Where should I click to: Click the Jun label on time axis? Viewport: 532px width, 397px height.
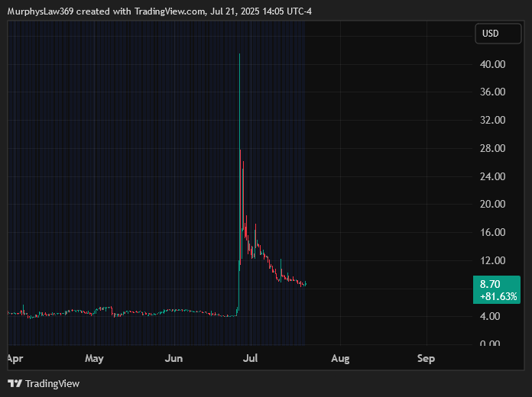click(x=174, y=359)
